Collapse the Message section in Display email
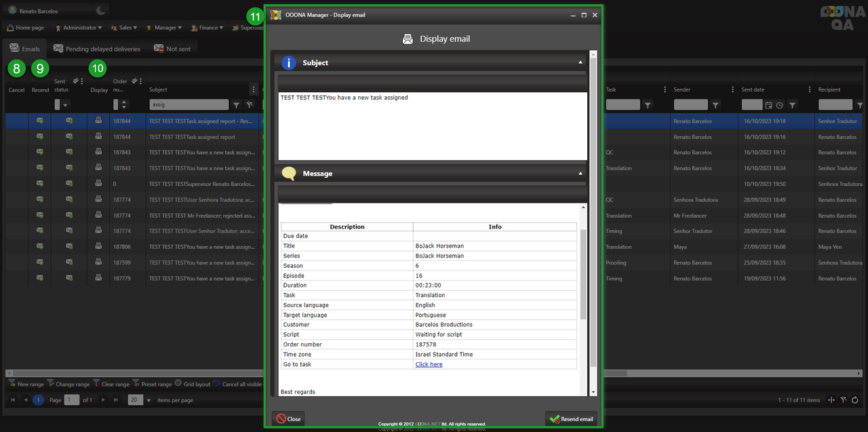This screenshot has width=868, height=432. (x=580, y=174)
